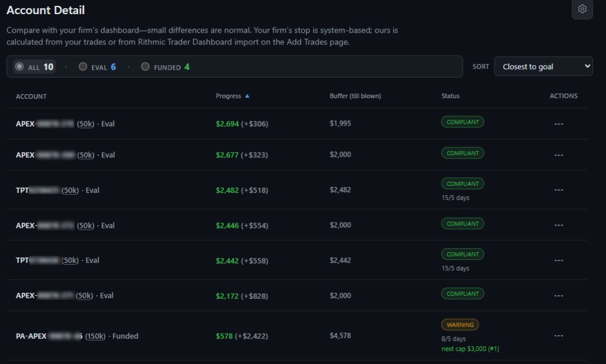Click the (50k) link in the $2,446 row

[x=85, y=226]
